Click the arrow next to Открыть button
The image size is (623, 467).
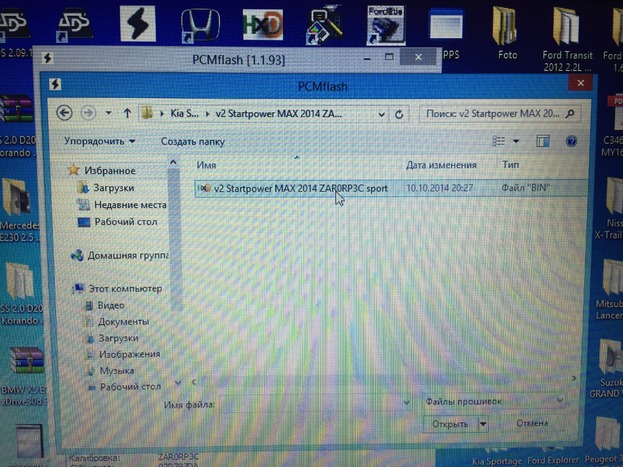[x=483, y=423]
